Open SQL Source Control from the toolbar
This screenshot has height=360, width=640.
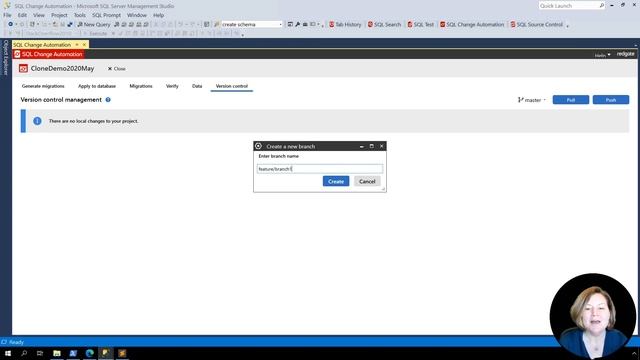click(536, 24)
